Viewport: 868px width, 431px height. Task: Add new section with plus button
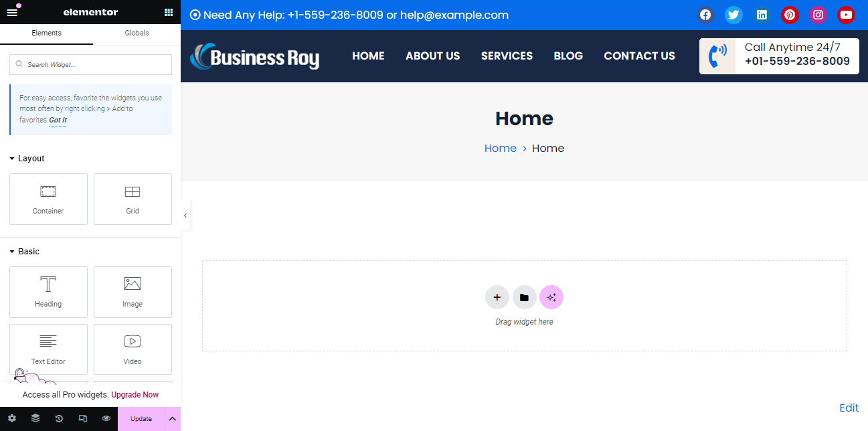coord(497,298)
